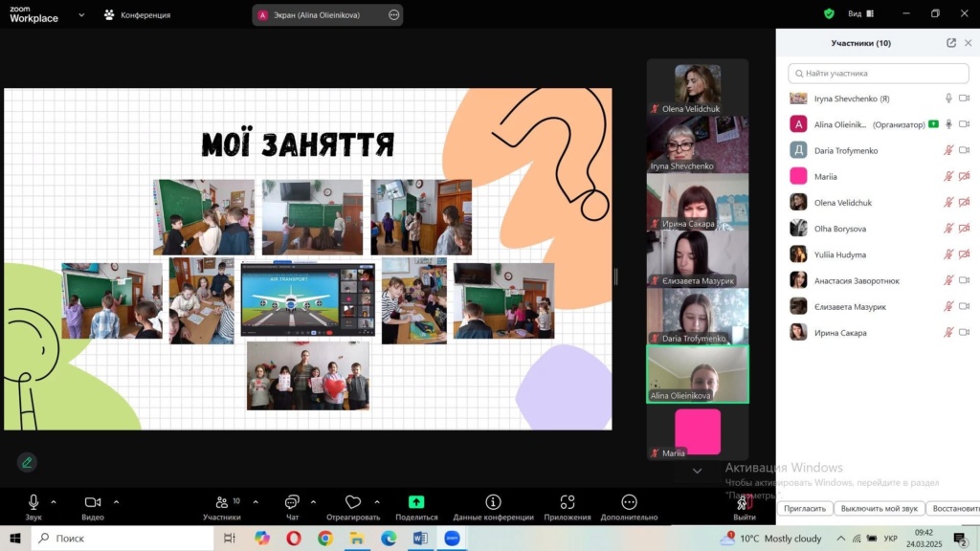The width and height of the screenshot is (980, 551).
Task: Open the Участники participants panel button
Action: tap(222, 507)
